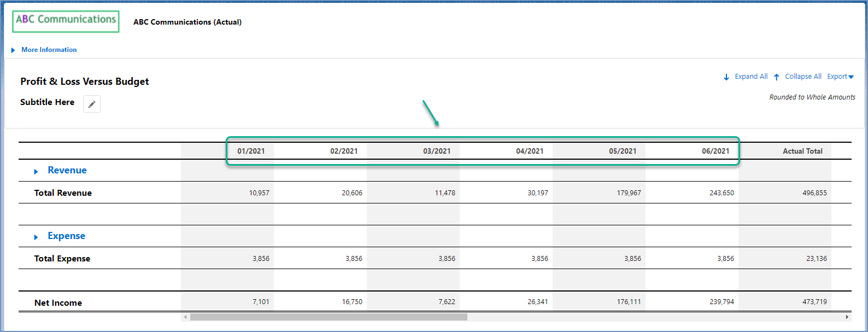Screen dimensions: 868x332
Task: Click the down arrow beside Expand All
Action: 726,77
